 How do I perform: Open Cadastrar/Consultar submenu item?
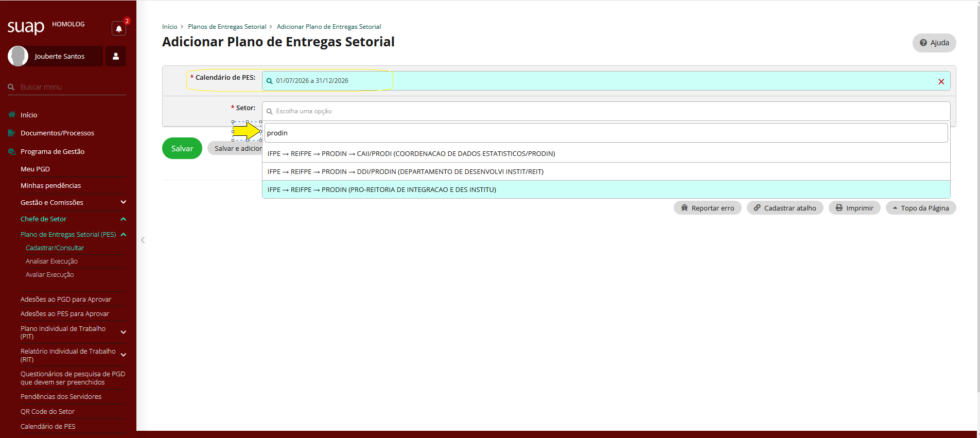(x=55, y=248)
